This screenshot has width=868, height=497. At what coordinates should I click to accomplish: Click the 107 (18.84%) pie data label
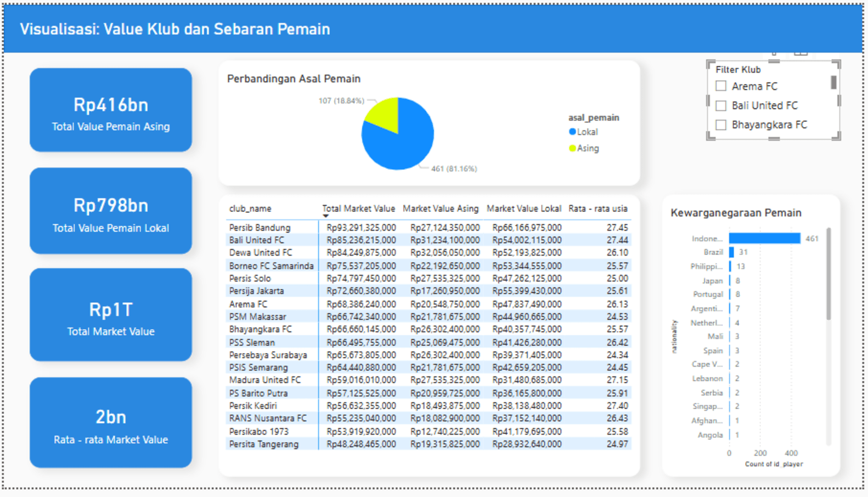pos(341,101)
